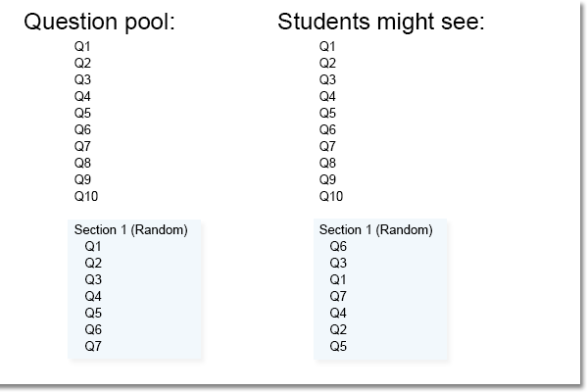Select Q4 inside the Question pool's Section 1 box
The image size is (588, 392).
[93, 297]
